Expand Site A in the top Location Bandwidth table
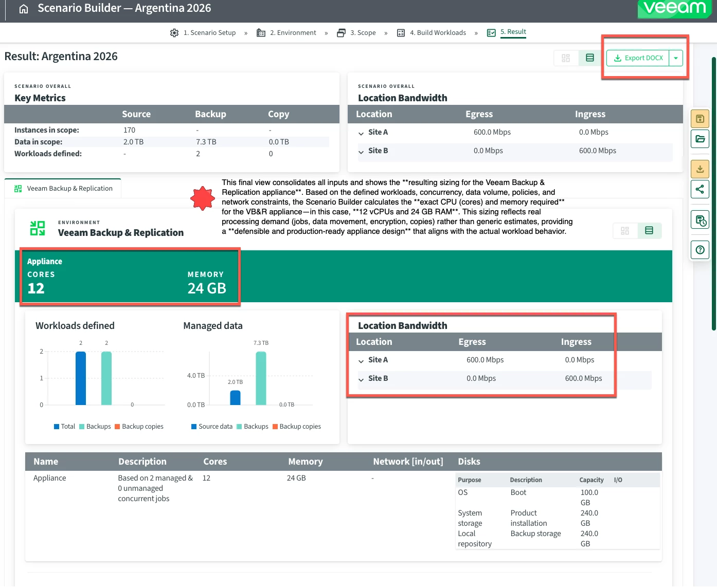 click(x=361, y=133)
